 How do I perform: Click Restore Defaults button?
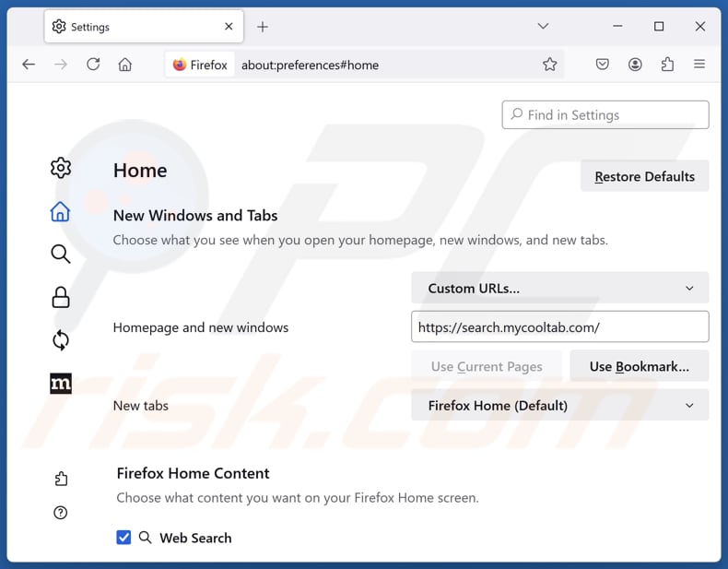point(644,176)
